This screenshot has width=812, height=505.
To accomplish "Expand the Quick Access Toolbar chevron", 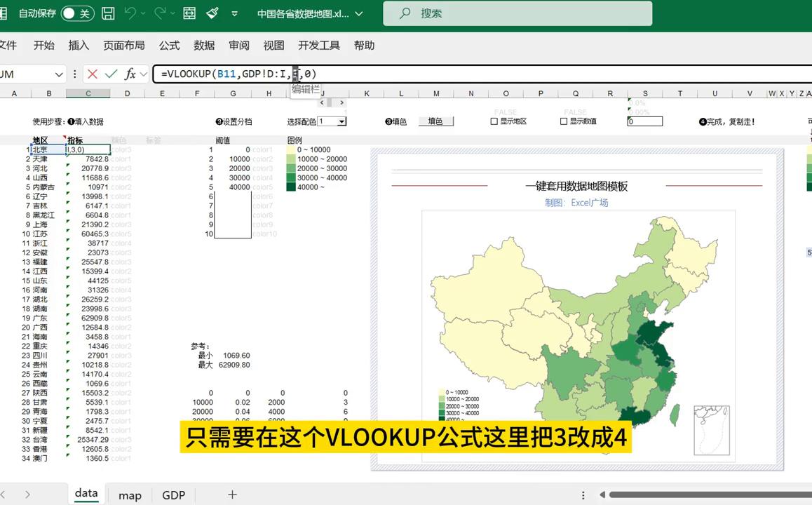I will tap(234, 13).
